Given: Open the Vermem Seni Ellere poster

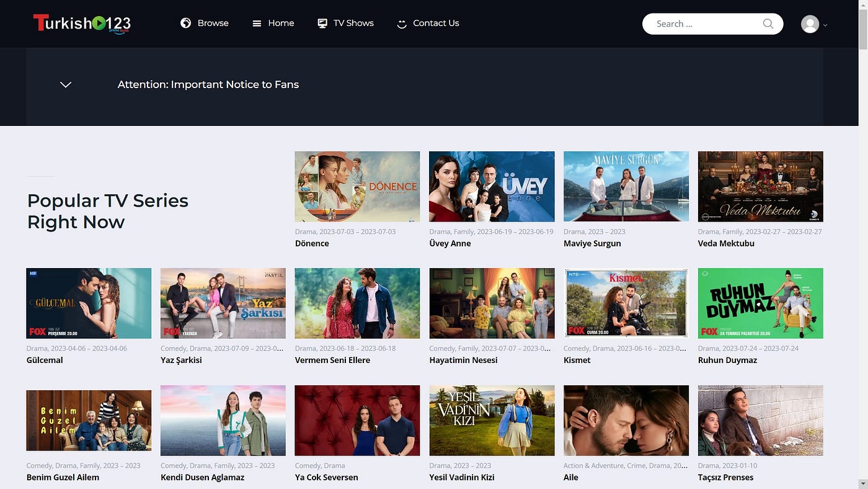Looking at the screenshot, I should point(357,303).
